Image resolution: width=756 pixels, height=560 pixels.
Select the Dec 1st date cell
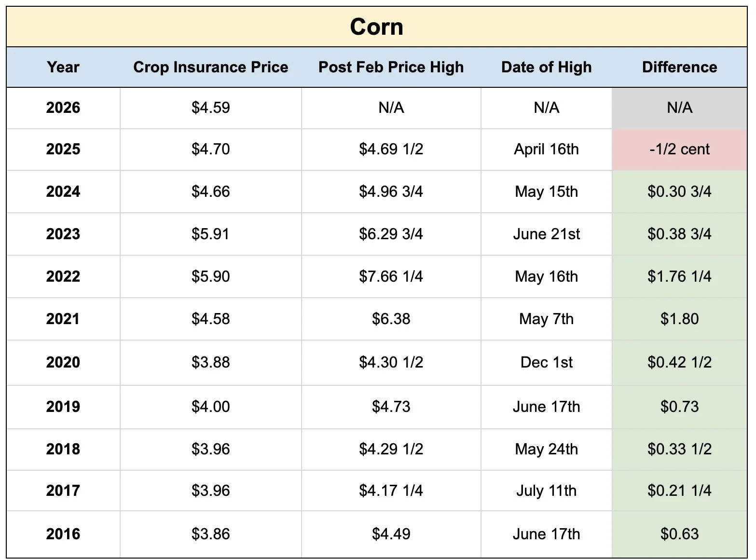pos(546,362)
